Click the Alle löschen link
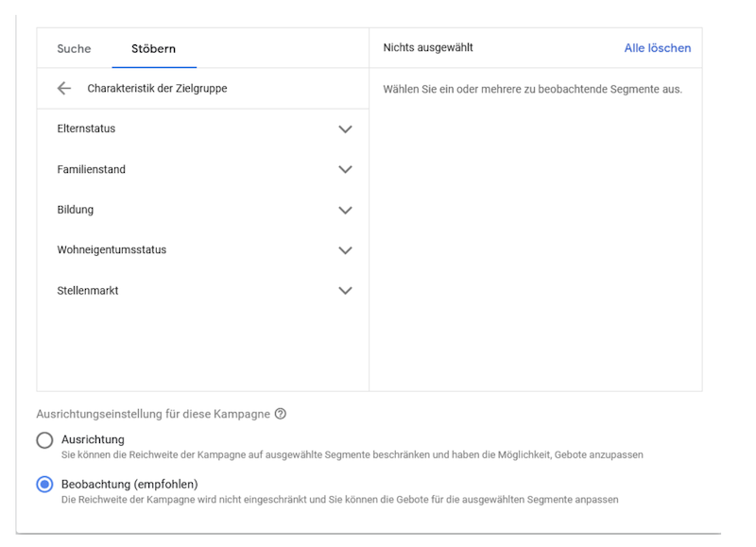The width and height of the screenshot is (756, 547). (657, 47)
